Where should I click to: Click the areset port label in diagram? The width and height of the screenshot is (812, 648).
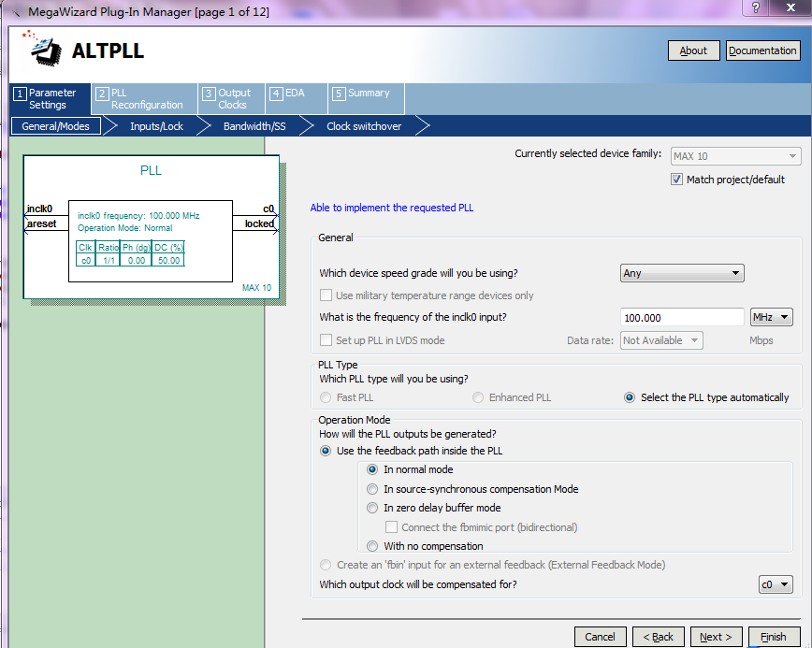click(41, 223)
